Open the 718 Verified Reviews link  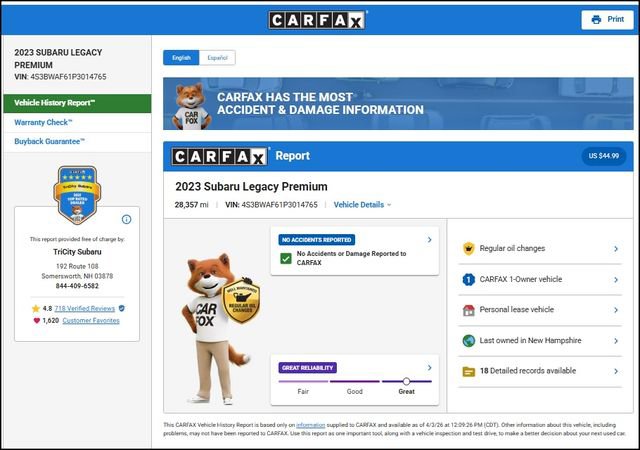tap(85, 309)
